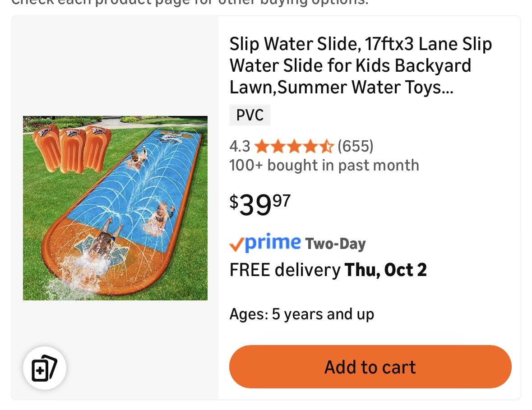532x410 pixels.
Task: Open the water slide product image
Action: pyautogui.click(x=115, y=208)
